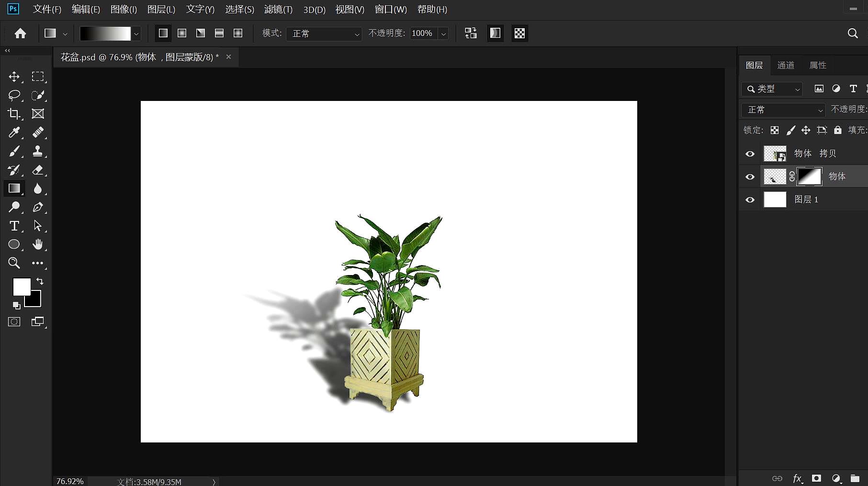Select the Eraser tool
The width and height of the screenshot is (868, 486).
[38, 170]
